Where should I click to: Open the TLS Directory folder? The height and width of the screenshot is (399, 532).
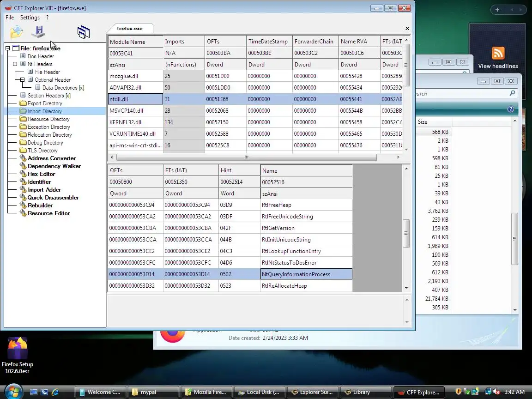(43, 150)
